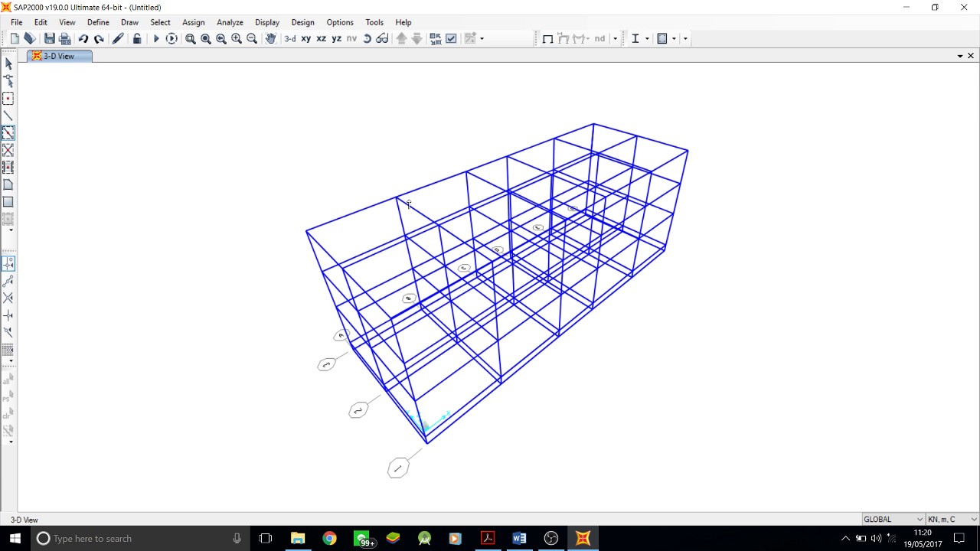Open the Assign menu
This screenshot has height=551, width=980.
pyautogui.click(x=193, y=22)
